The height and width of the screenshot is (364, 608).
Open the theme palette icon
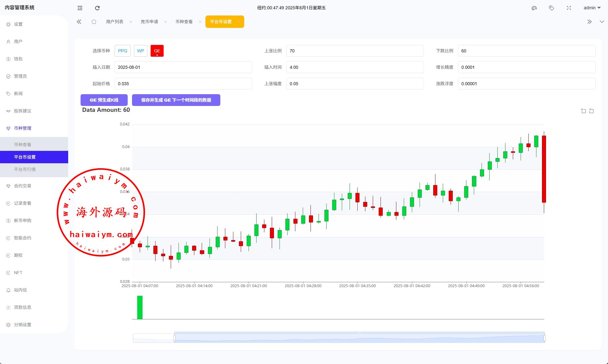(x=534, y=8)
